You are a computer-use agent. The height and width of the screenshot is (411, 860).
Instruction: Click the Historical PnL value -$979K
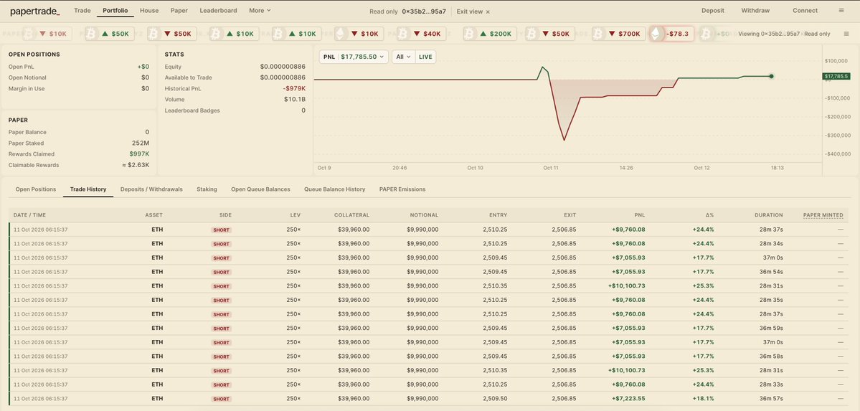[x=295, y=88]
